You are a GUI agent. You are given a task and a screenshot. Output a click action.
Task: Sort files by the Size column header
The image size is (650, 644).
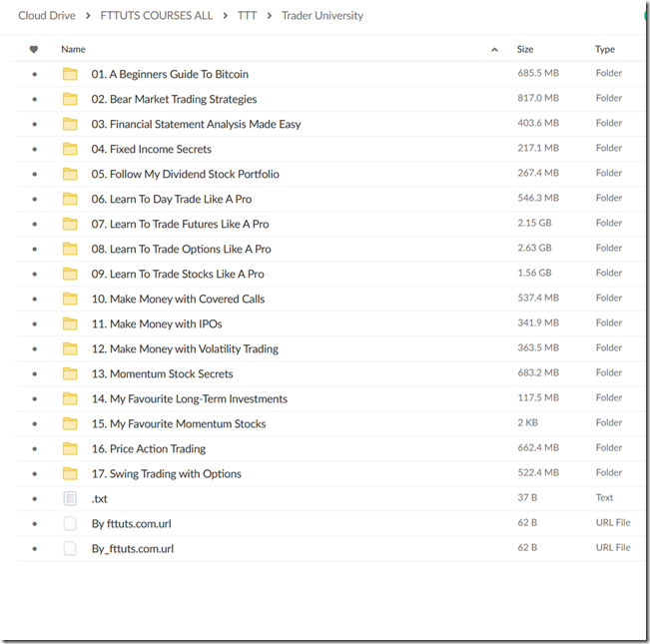[525, 49]
